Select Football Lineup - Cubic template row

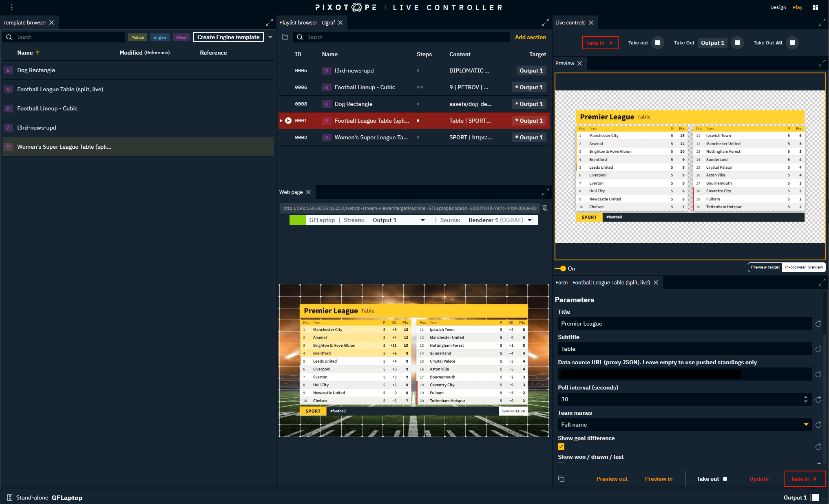tap(138, 108)
